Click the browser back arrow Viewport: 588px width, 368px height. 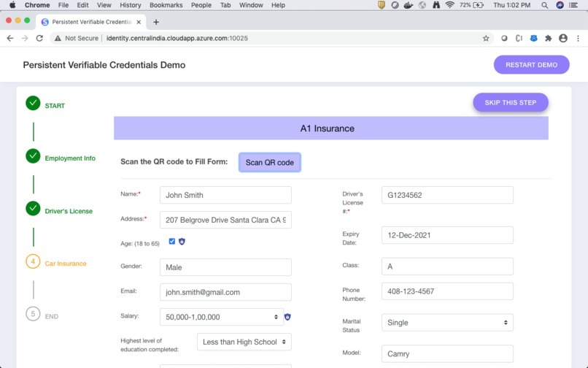point(10,38)
